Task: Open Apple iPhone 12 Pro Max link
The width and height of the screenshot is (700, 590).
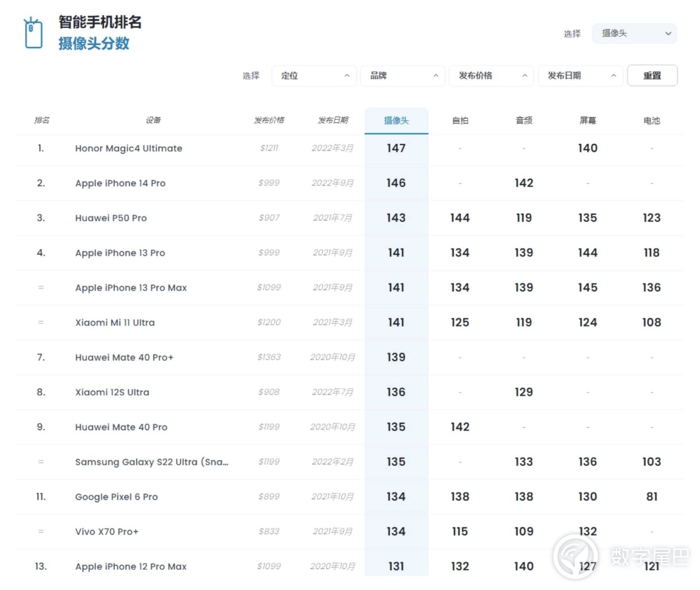Action: point(131,567)
